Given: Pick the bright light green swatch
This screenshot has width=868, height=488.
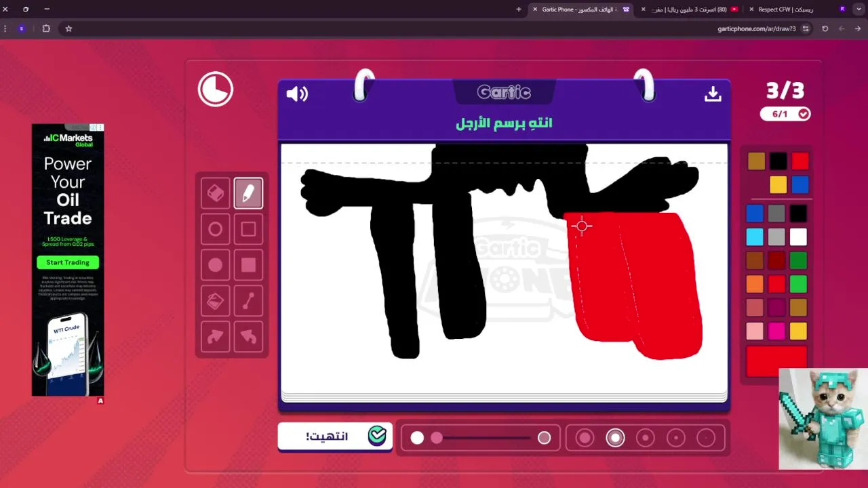Looking at the screenshot, I should [798, 284].
